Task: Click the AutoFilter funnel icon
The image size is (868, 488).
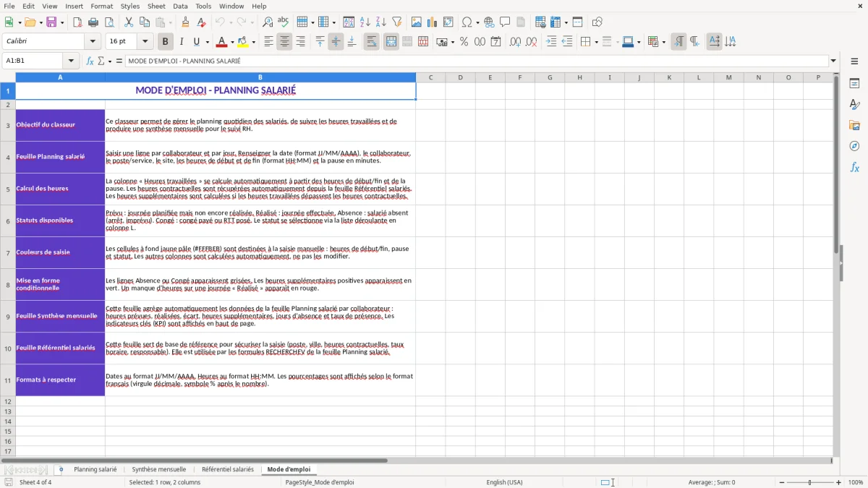Action: click(397, 22)
